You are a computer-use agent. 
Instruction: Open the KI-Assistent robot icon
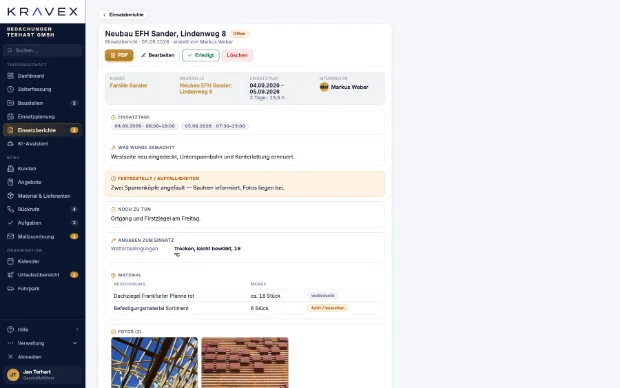(x=11, y=144)
